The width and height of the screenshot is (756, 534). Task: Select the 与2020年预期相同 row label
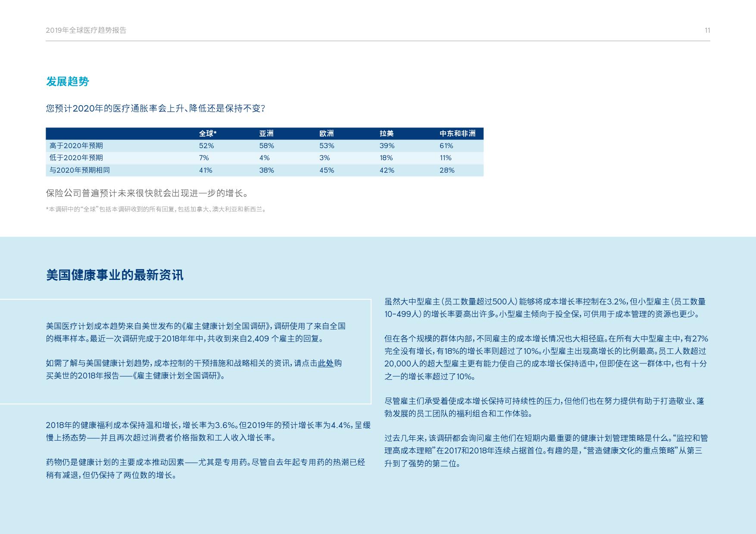pyautogui.click(x=80, y=170)
